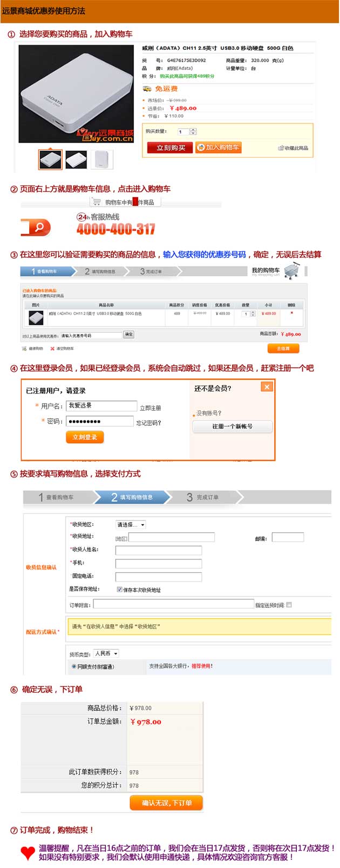Select the third packaging thumbnail

pyautogui.click(x=103, y=159)
